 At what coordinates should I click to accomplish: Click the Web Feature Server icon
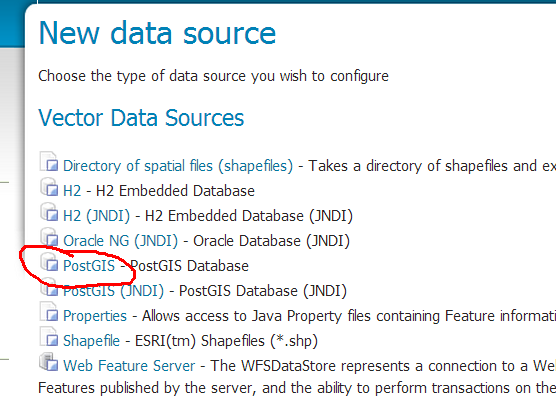(x=49, y=362)
